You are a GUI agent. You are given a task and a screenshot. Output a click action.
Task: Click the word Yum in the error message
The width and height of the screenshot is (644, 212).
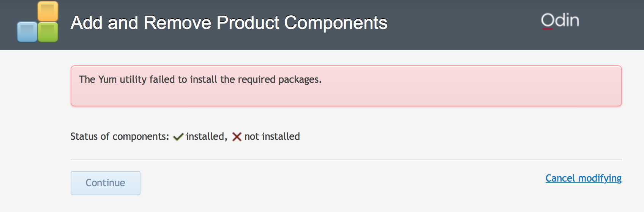(x=107, y=79)
